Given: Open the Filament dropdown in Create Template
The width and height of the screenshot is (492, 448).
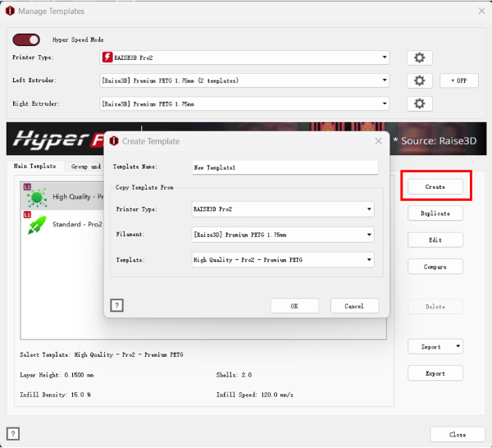Looking at the screenshot, I should [282, 235].
